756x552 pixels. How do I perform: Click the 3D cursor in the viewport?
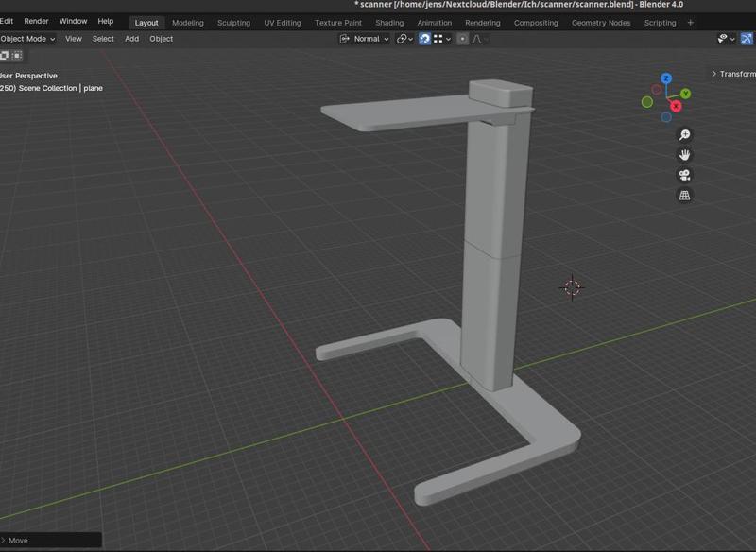coord(572,286)
